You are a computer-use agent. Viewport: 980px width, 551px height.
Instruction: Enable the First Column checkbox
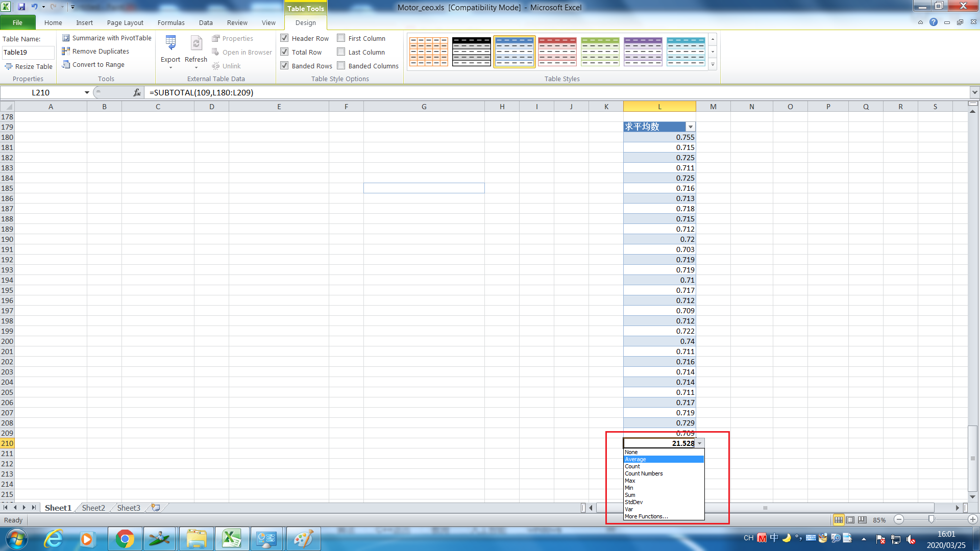point(341,38)
